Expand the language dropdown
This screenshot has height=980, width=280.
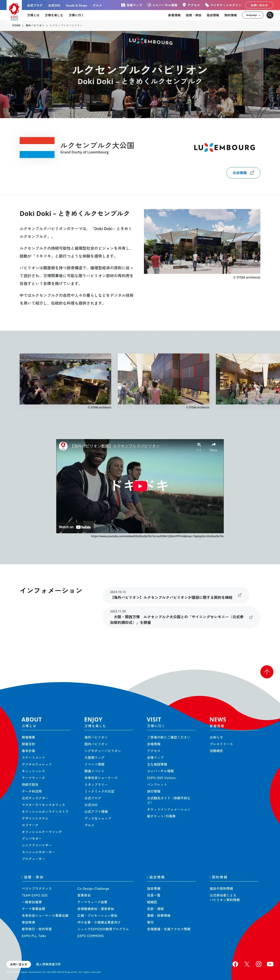point(253,15)
